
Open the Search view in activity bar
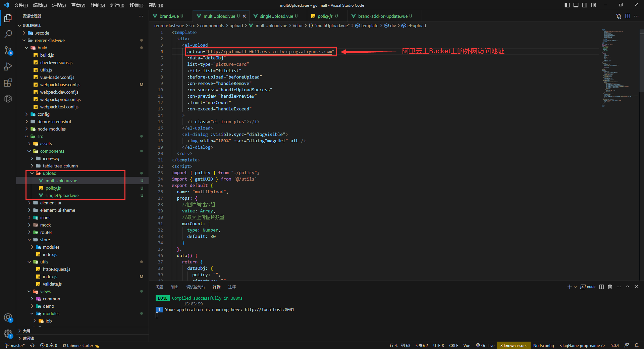8,34
